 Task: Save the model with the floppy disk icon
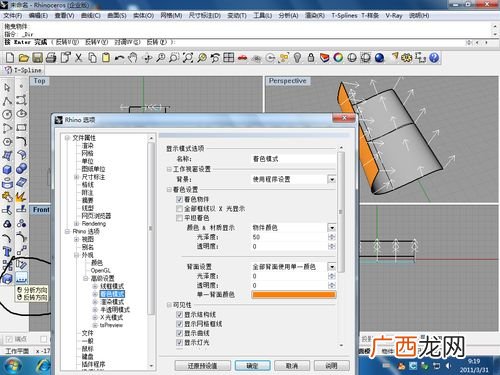click(37, 58)
